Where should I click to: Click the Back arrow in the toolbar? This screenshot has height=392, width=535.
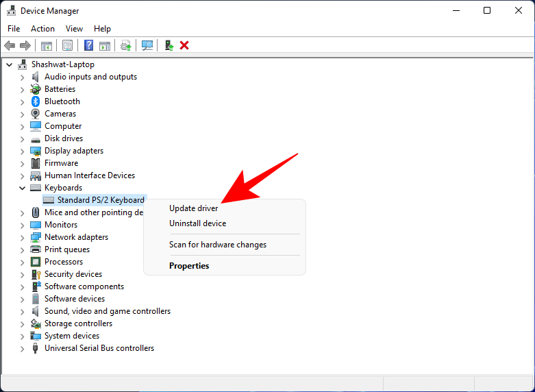pyautogui.click(x=10, y=45)
